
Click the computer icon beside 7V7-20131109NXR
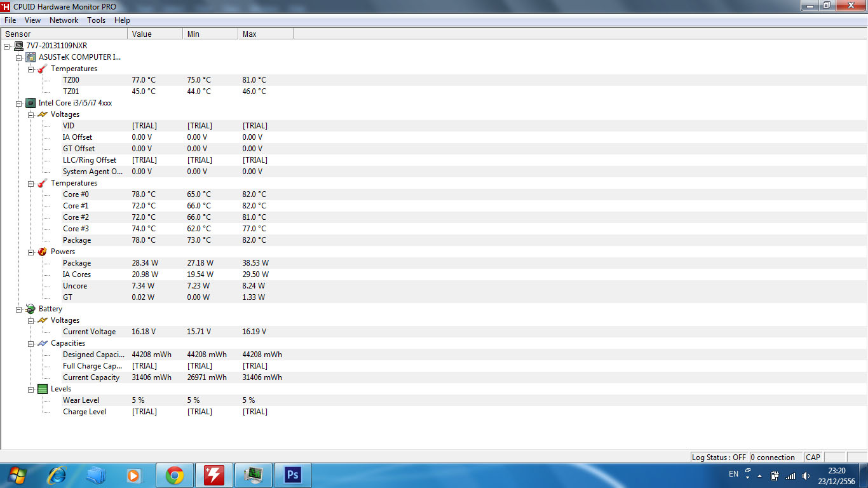pyautogui.click(x=19, y=46)
